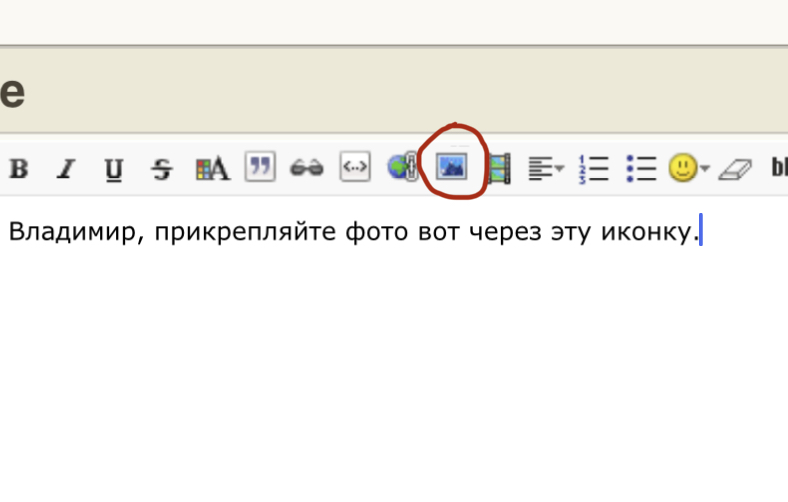Toggle italic text style
This screenshot has width=788, height=502.
coord(66,169)
